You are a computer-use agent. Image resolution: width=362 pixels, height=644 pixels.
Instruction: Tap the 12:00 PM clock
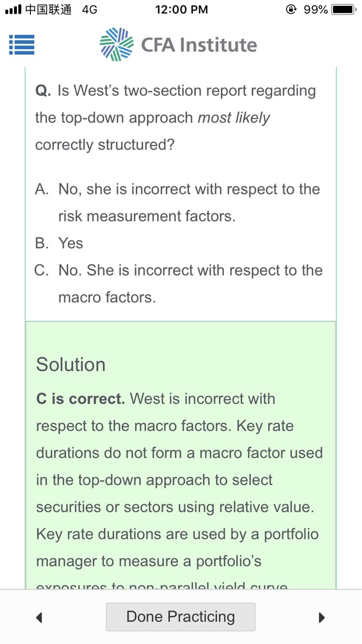181,10
